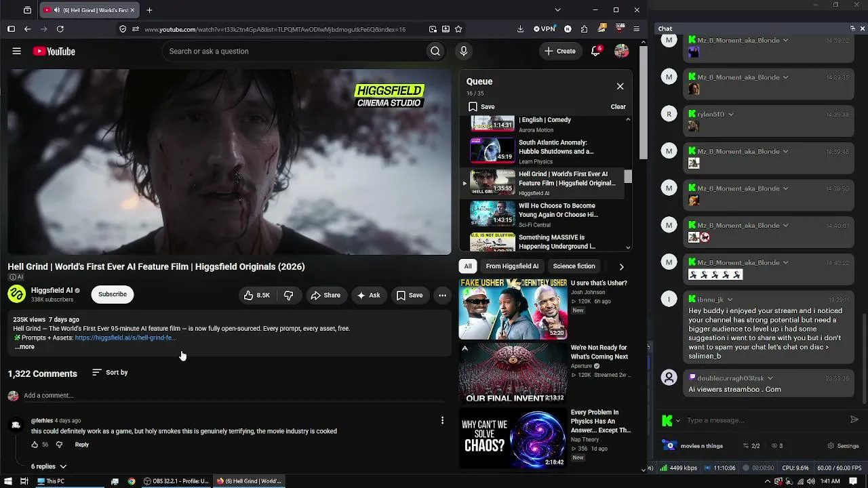Open chat Settings
The height and width of the screenshot is (488, 868).
tap(843, 446)
